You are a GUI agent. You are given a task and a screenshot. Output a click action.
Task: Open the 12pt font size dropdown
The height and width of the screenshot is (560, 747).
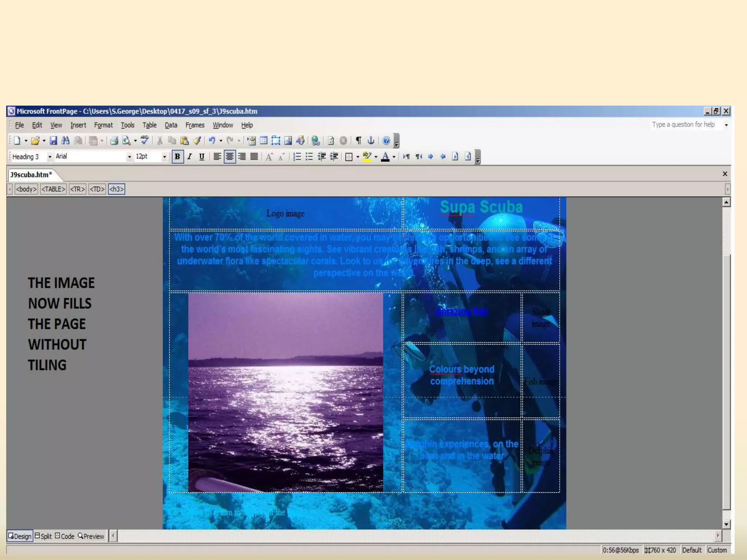pos(165,157)
